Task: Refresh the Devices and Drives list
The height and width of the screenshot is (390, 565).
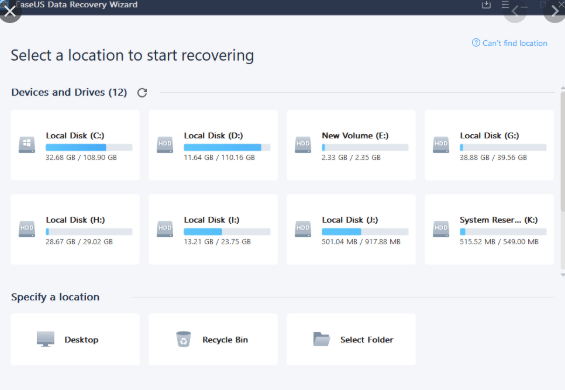Action: [142, 93]
